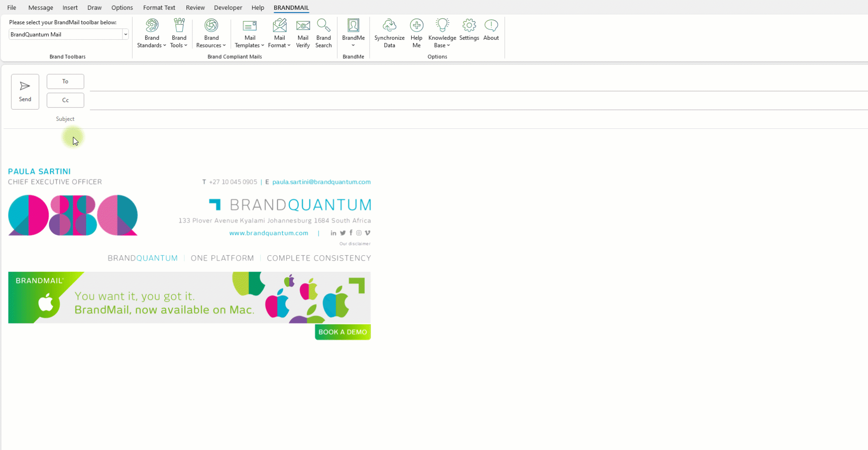Click the Subject input line
The image size is (868, 450).
click(479, 119)
